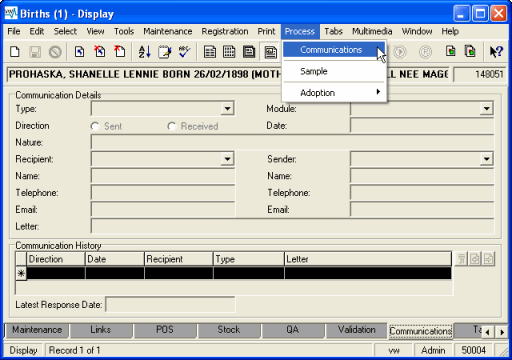Click last greyed arrow icon beside Communication History
The height and width of the screenshot is (360, 512).
click(488, 259)
